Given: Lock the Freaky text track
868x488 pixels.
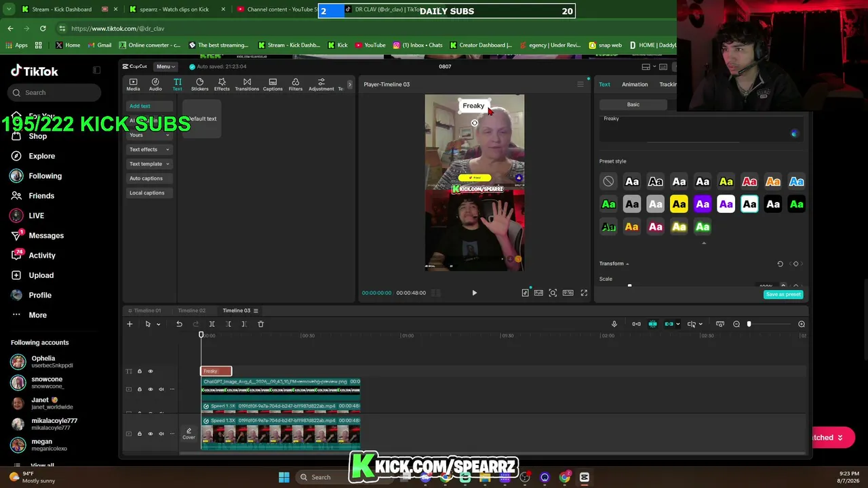Looking at the screenshot, I should (x=140, y=371).
